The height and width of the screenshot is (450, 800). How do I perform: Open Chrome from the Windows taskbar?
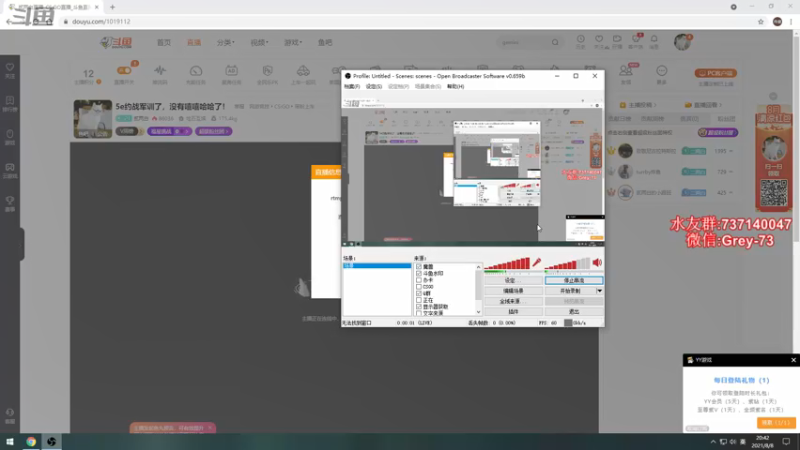tap(31, 441)
